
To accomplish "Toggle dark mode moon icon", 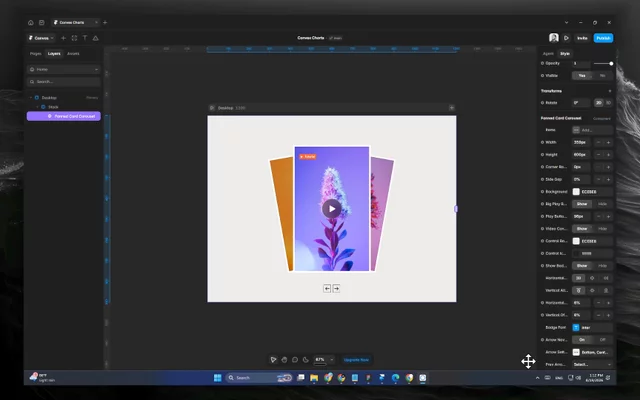I will (306, 360).
